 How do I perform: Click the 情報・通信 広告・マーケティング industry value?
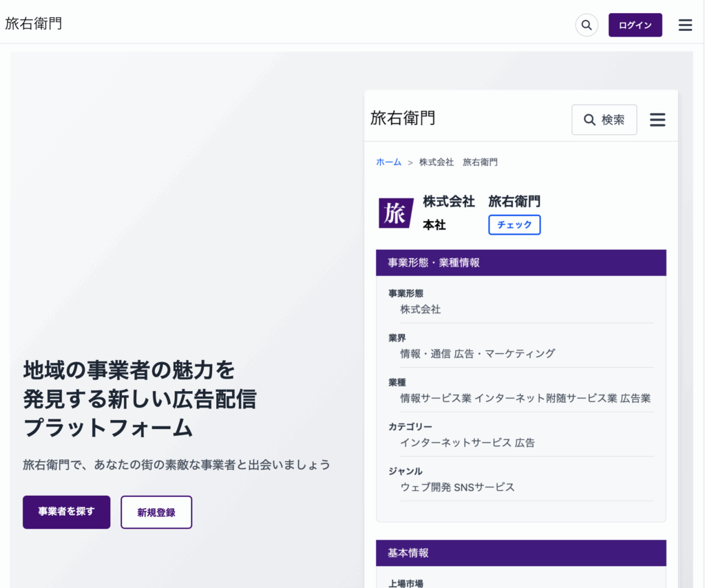click(x=477, y=353)
